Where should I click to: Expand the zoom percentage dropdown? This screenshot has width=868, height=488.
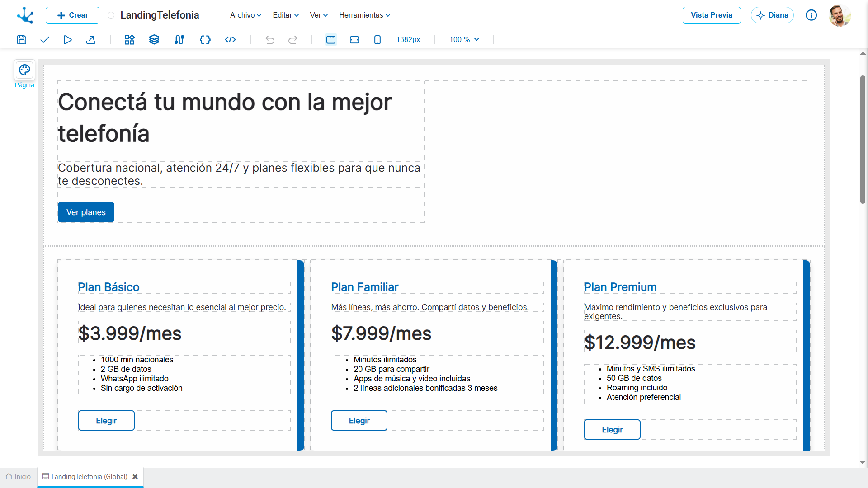(463, 40)
